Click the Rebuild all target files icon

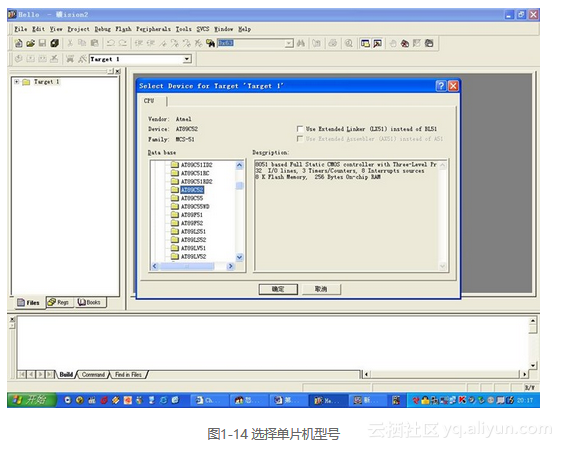pos(42,59)
